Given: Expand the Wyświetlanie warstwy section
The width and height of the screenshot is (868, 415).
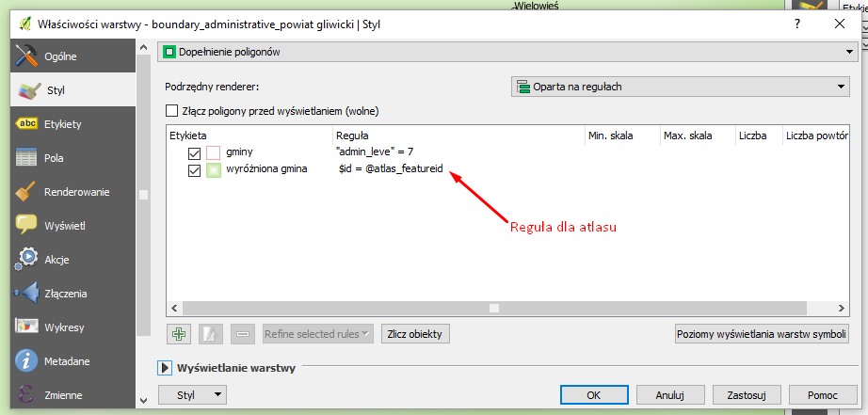Looking at the screenshot, I should click(166, 368).
